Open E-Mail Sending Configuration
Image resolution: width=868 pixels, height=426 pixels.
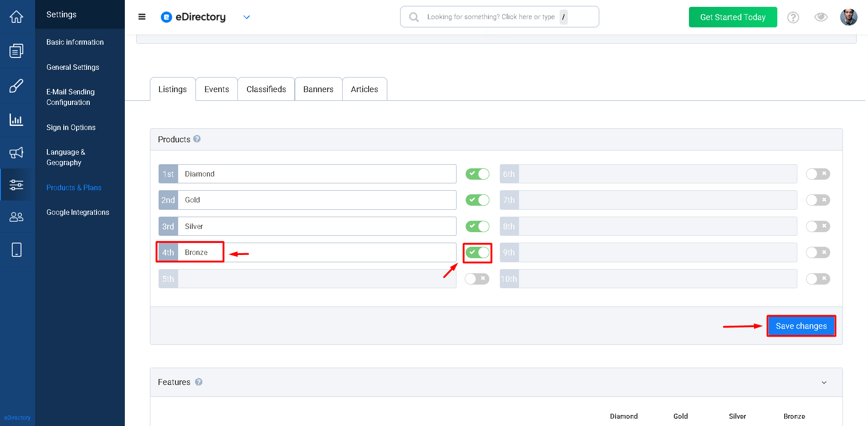tap(71, 97)
